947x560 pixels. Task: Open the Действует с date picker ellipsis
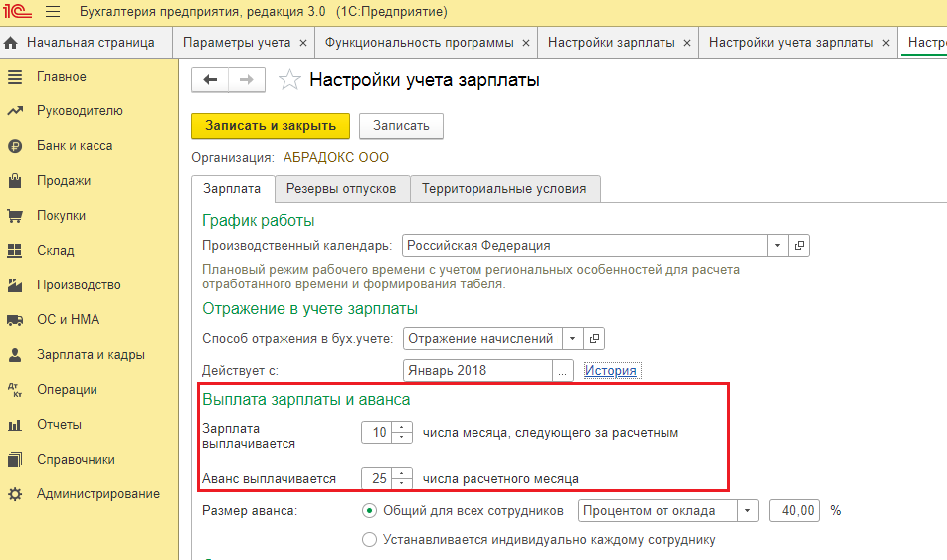pyautogui.click(x=562, y=371)
